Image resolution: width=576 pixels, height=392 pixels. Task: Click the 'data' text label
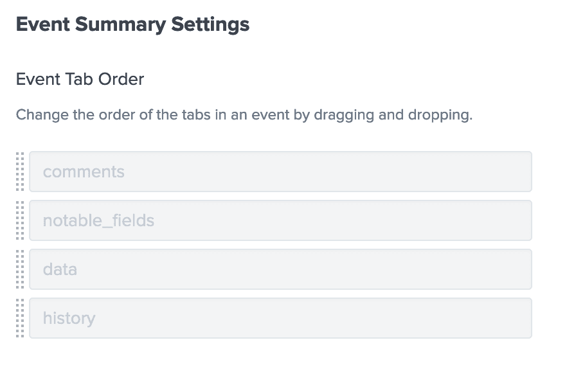60,269
